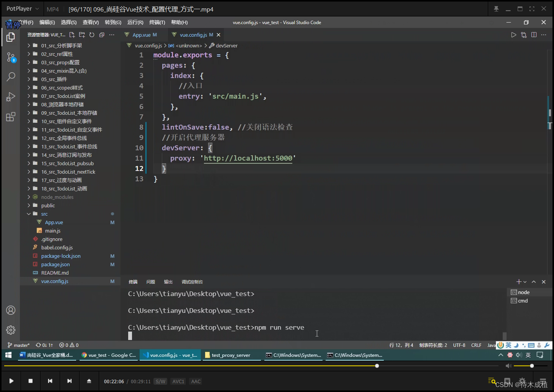Open Windows Start menu
Viewport: 554px width, 392px height.
click(8, 355)
